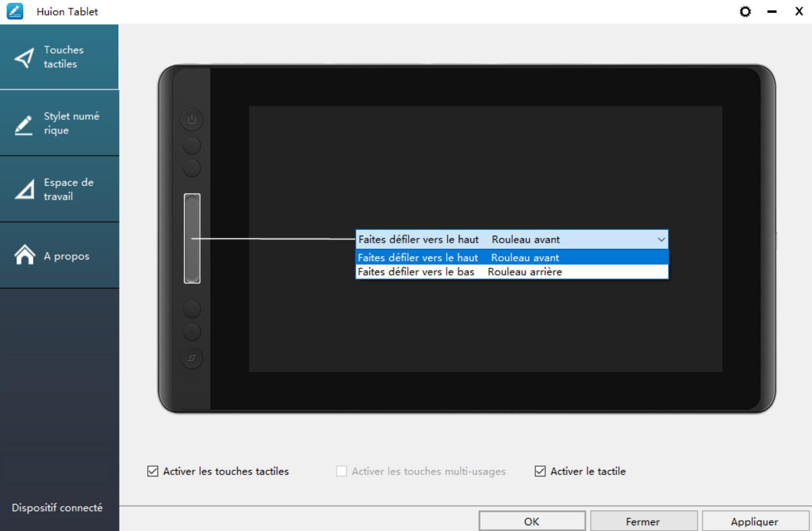812x531 pixels.
Task: Click the Touches tactiles paper-plane icon
Action: tap(24, 58)
